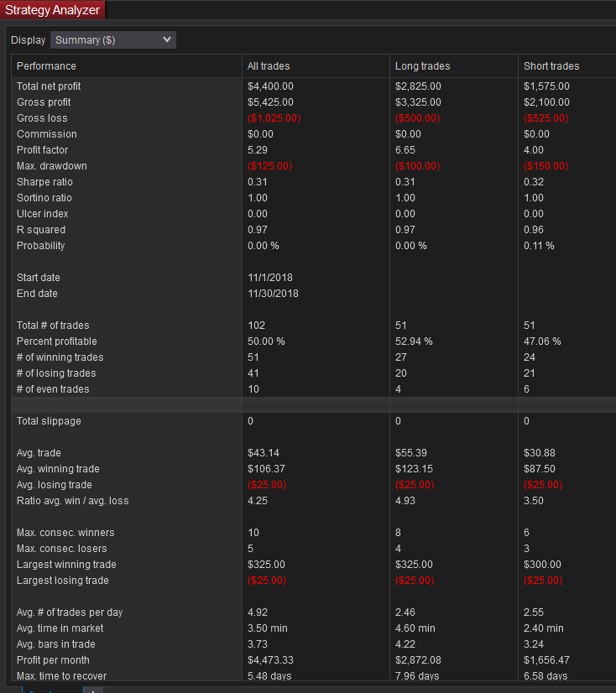Viewport: 616px width, 693px height.
Task: Click the Max. drawdown value for All trades
Action: point(269,166)
